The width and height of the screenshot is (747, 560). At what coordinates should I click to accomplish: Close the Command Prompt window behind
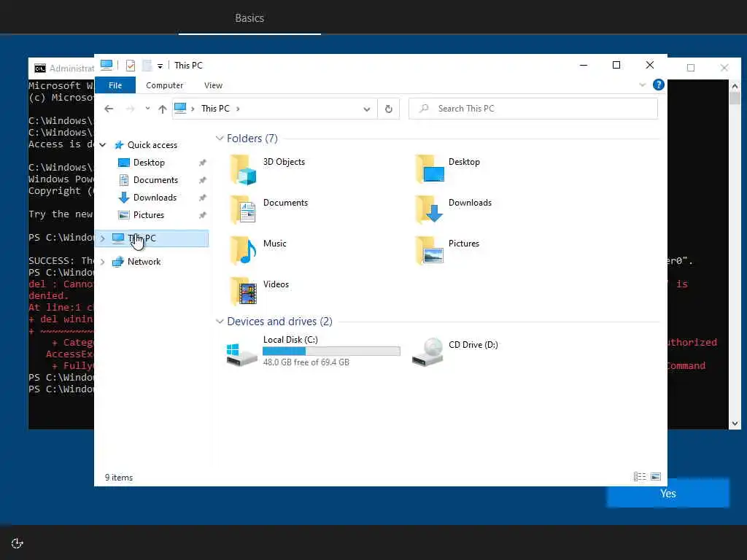point(724,68)
